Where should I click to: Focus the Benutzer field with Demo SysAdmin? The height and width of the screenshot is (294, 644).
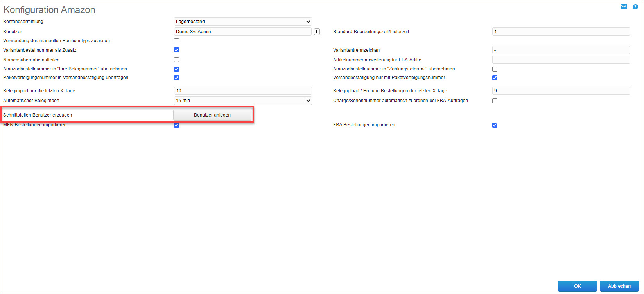pos(243,32)
